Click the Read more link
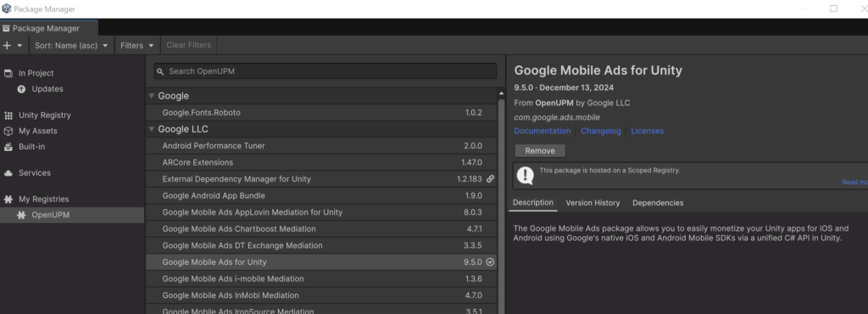The width and height of the screenshot is (868, 314). click(854, 182)
